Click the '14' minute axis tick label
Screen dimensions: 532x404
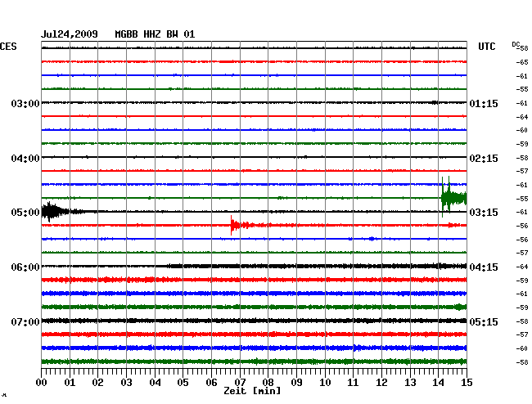(439, 383)
